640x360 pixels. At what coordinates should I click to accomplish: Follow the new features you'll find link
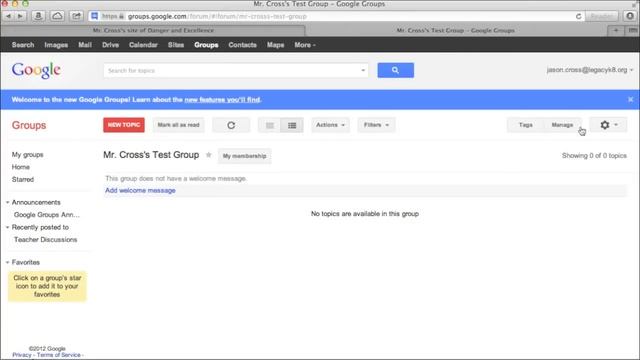click(x=222, y=100)
